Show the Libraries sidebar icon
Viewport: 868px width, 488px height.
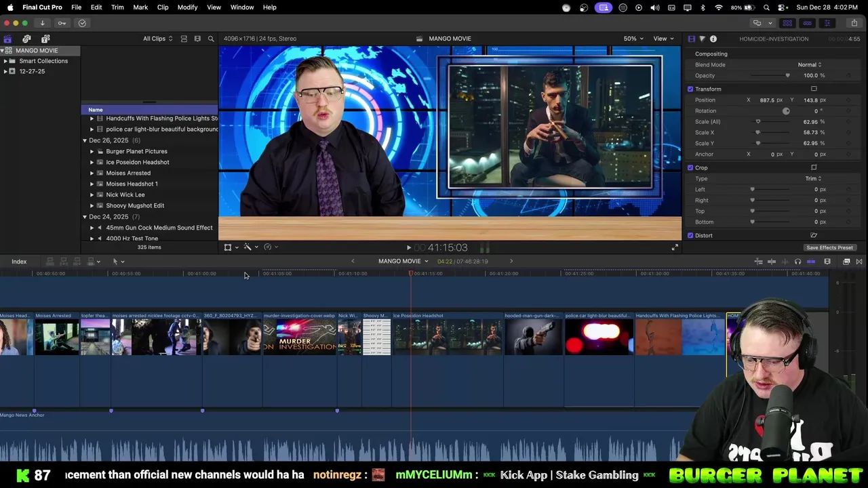coord(7,39)
